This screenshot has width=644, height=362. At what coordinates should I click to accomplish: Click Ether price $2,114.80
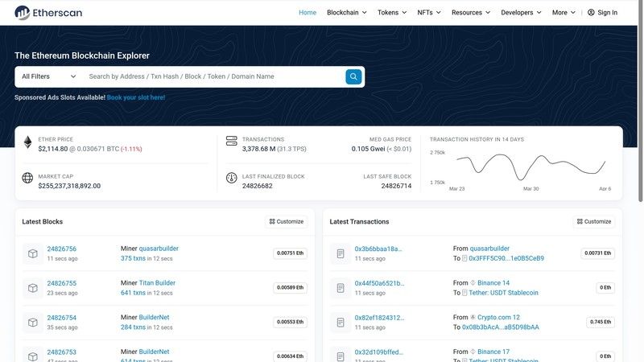point(53,149)
